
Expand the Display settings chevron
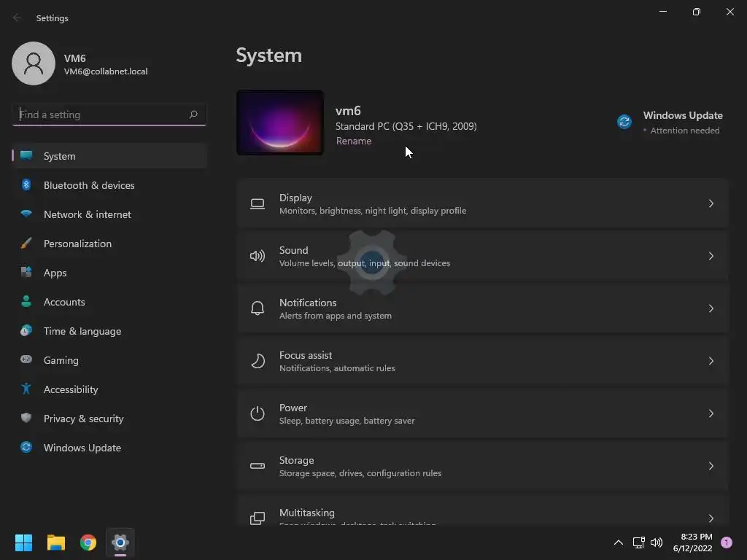(x=711, y=204)
